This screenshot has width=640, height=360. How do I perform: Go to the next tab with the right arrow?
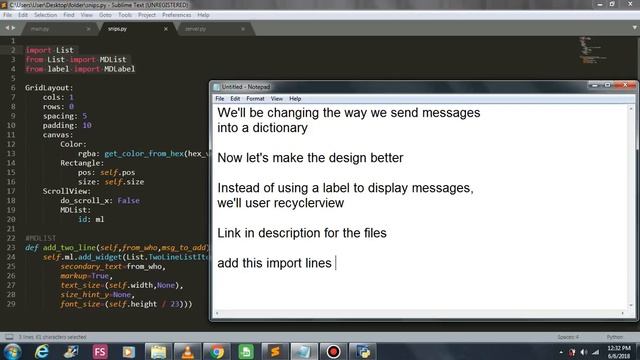[x=13, y=28]
